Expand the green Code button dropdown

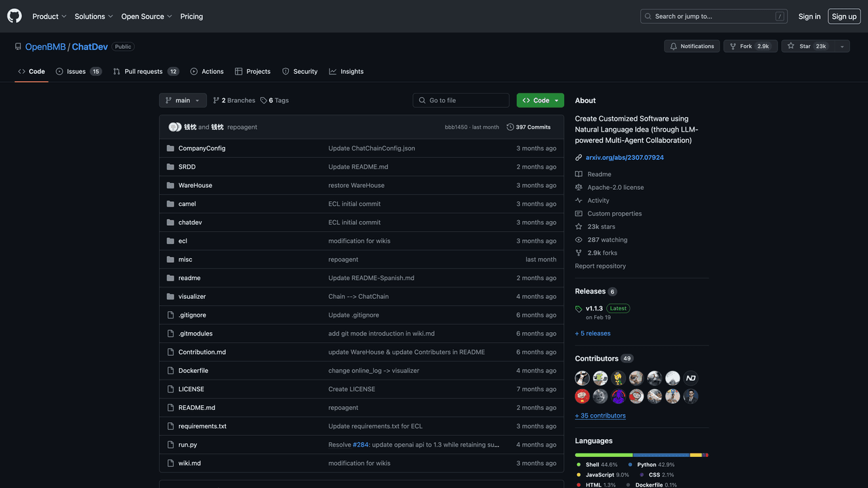[x=540, y=100]
